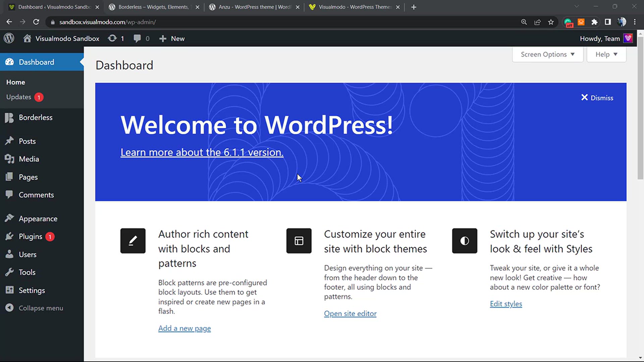
Task: Click the Plugins plug icon
Action: coord(9,236)
